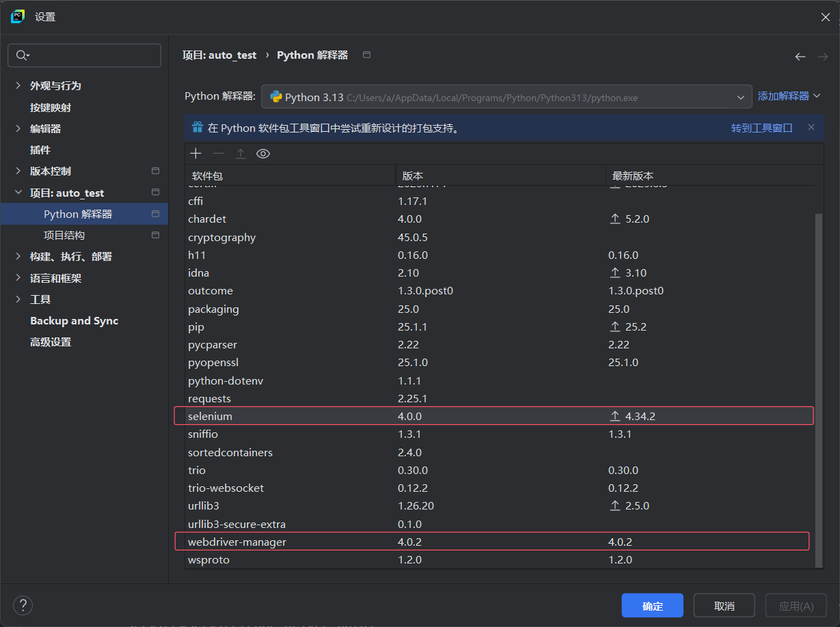
Task: Click the upgrade package arrow icon
Action: click(240, 154)
